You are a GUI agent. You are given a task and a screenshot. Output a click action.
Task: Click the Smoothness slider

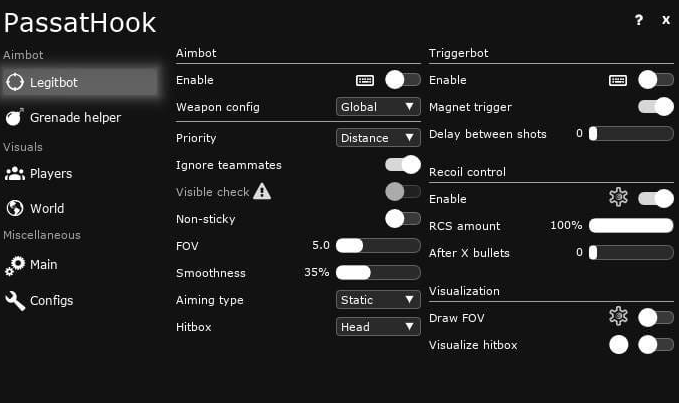coord(378,272)
